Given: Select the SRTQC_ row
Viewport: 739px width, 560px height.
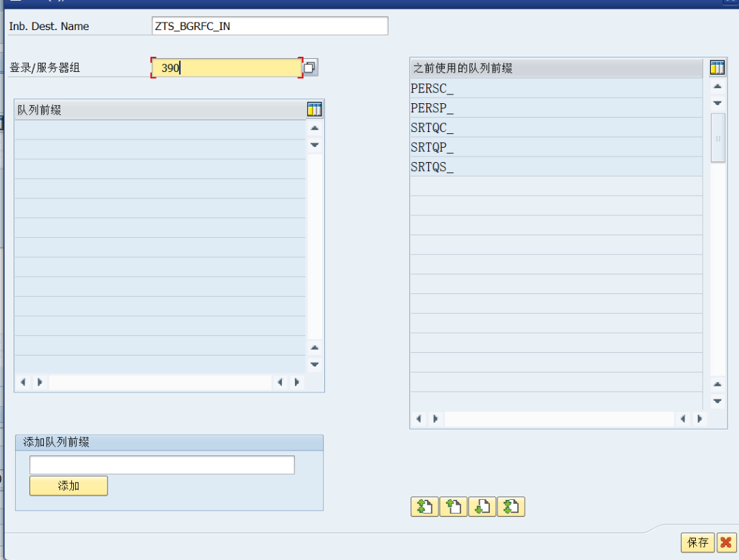Looking at the screenshot, I should (x=556, y=128).
